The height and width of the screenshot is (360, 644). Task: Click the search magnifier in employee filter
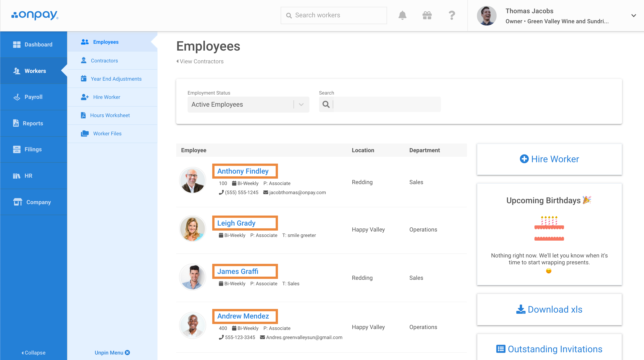tap(326, 104)
